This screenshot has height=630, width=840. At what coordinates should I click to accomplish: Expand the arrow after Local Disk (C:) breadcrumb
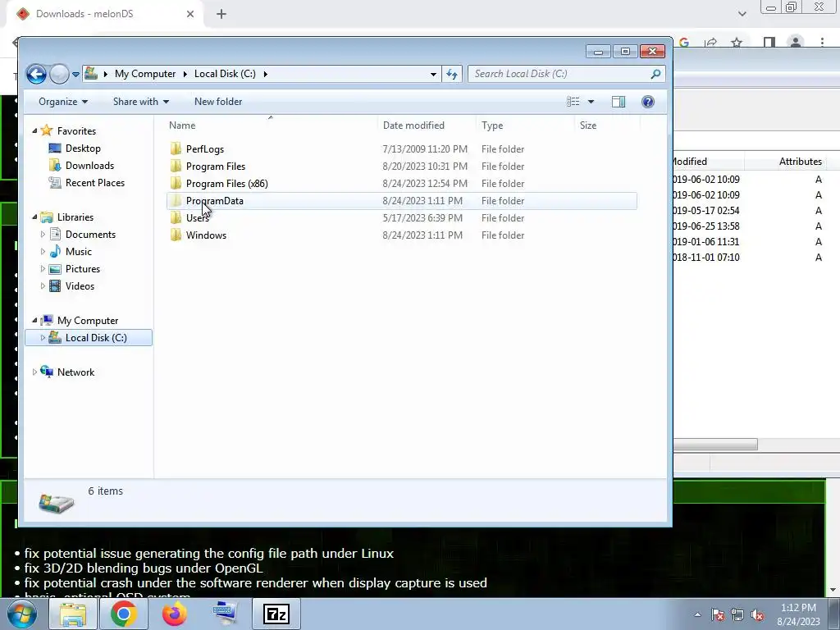265,74
